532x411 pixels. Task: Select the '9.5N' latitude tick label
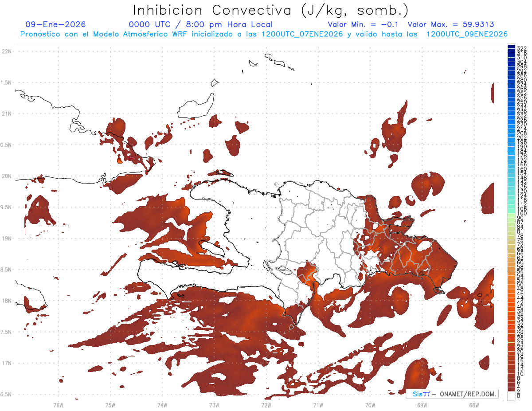6,207
